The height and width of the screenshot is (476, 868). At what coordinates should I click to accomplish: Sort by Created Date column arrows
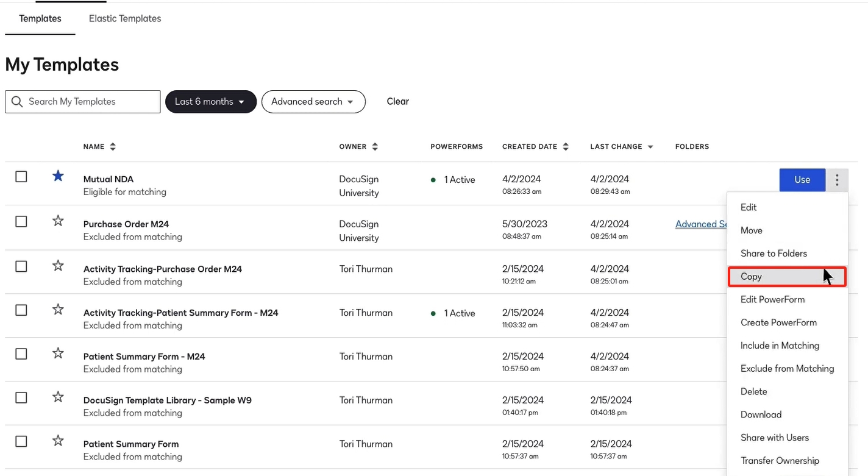566,147
